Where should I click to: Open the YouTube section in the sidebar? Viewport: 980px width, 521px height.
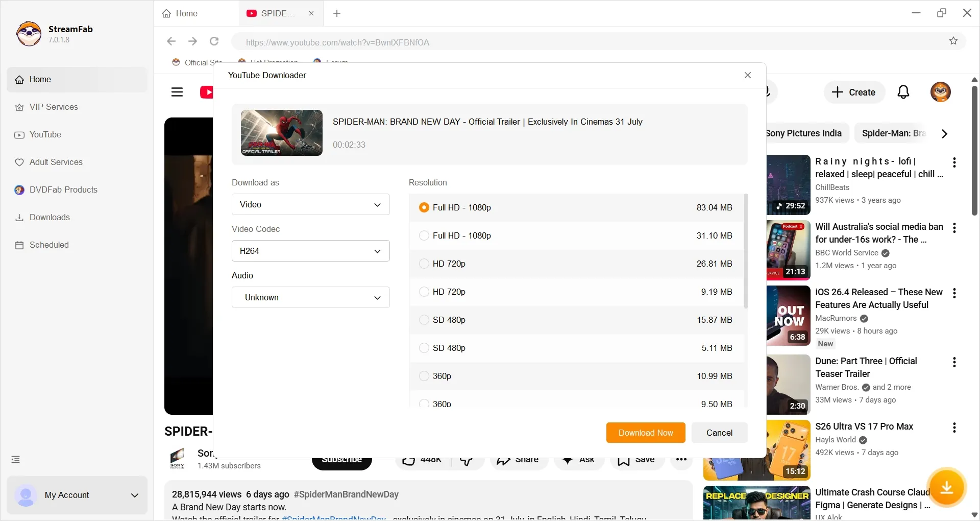coord(45,134)
